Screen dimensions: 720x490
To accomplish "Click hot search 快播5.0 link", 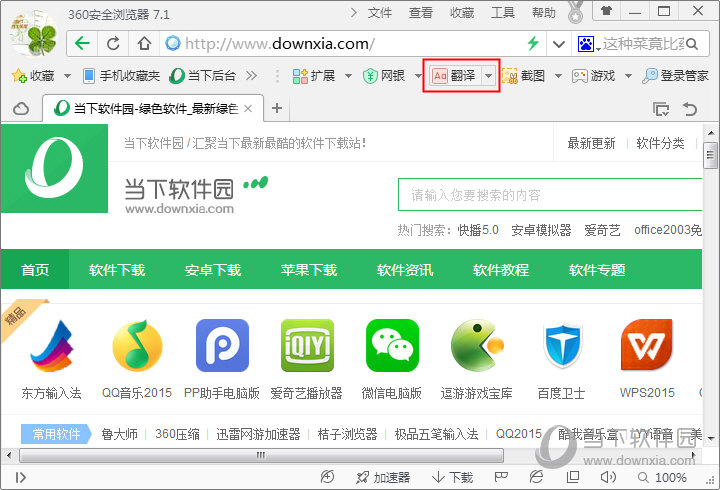I will tap(478, 230).
